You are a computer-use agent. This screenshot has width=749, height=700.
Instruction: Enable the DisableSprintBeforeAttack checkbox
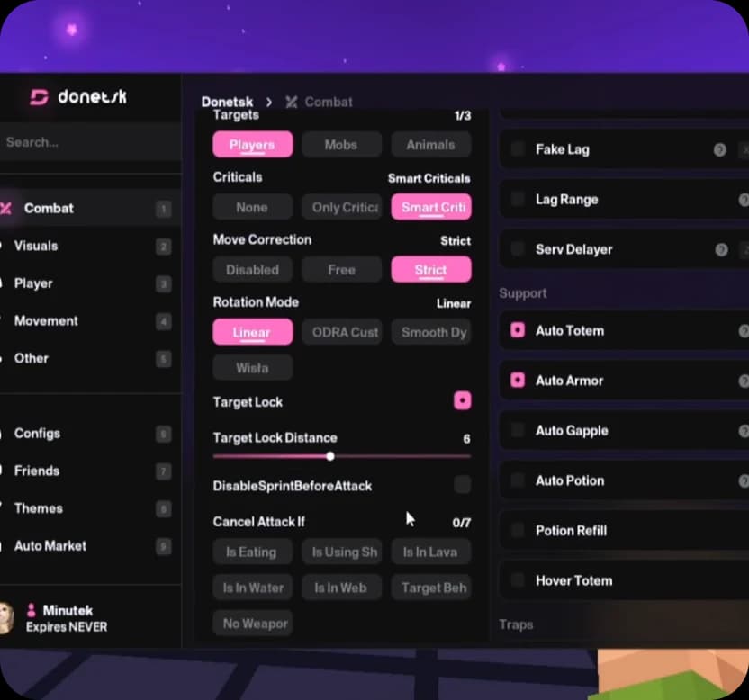(x=462, y=485)
